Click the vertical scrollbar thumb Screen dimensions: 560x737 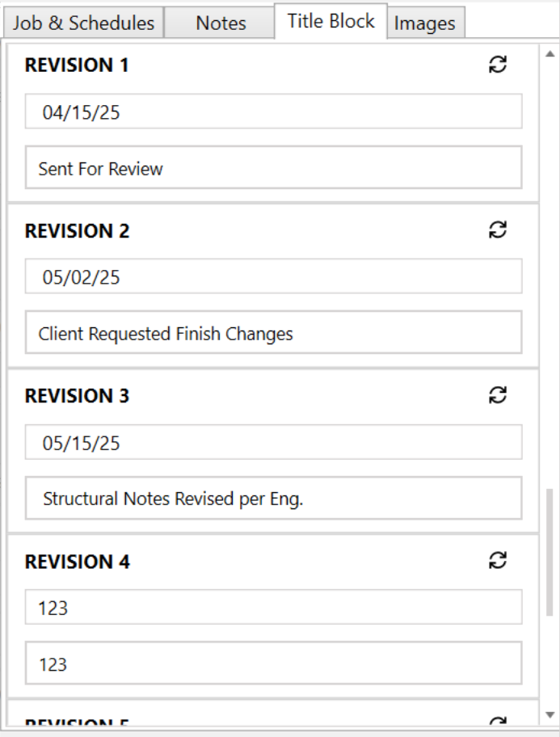pos(549,552)
